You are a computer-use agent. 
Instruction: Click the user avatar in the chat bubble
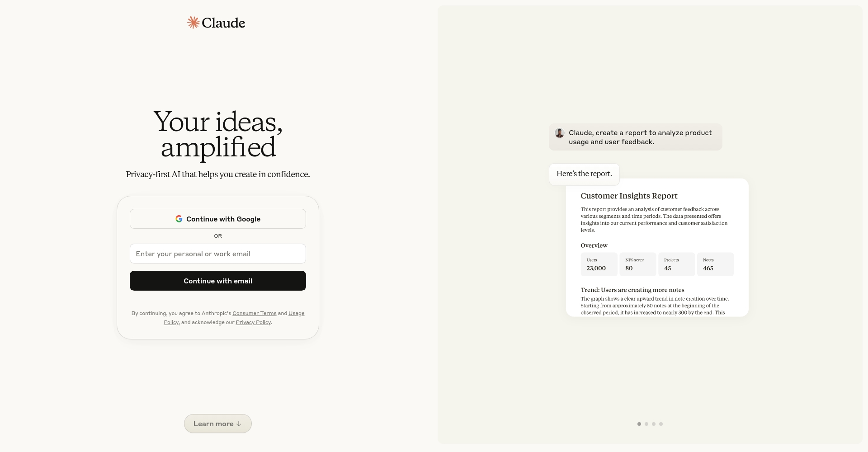(x=560, y=133)
